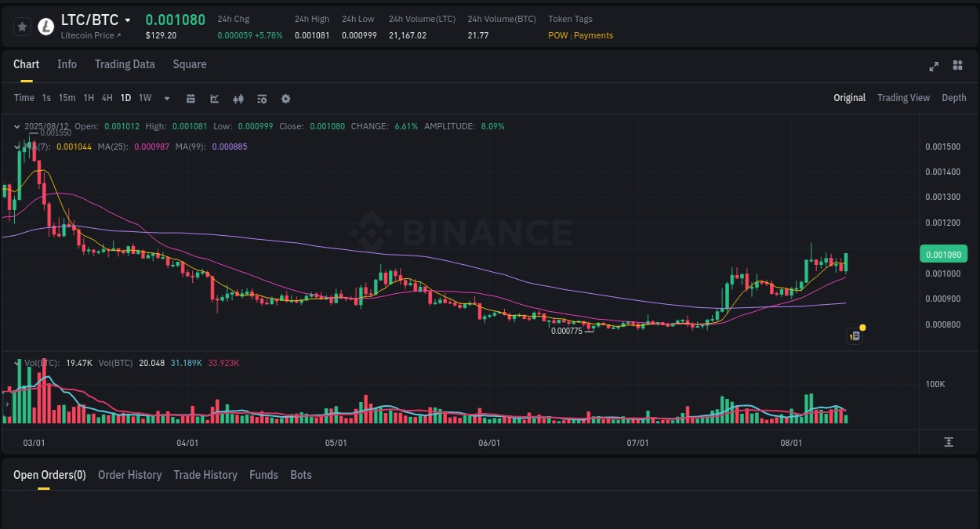The height and width of the screenshot is (529, 980).
Task: Open the technical indicators icon
Action: click(x=262, y=98)
